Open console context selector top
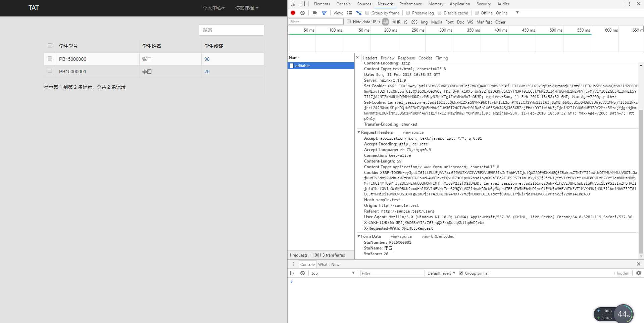644x323 pixels. [x=333, y=273]
